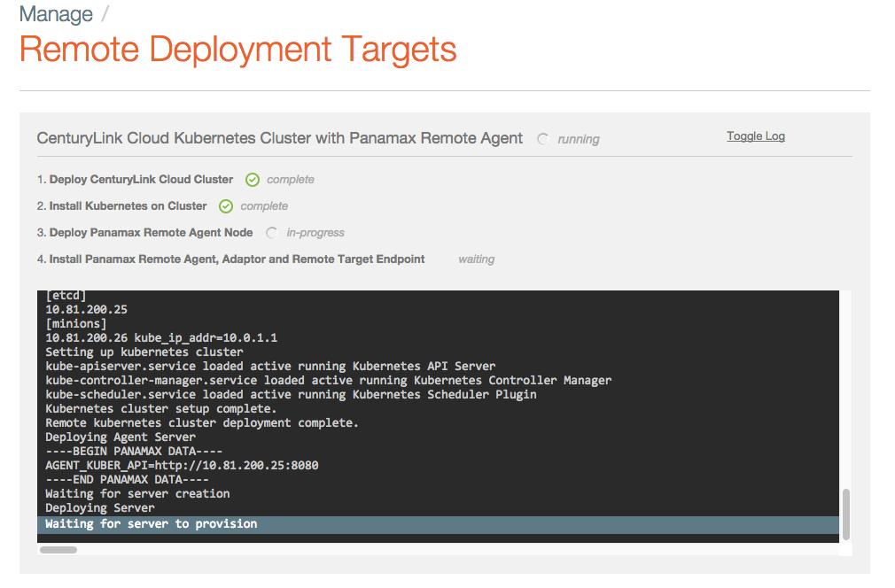The image size is (895, 588).
Task: Click the spinner icon beside the running status
Action: 543,139
